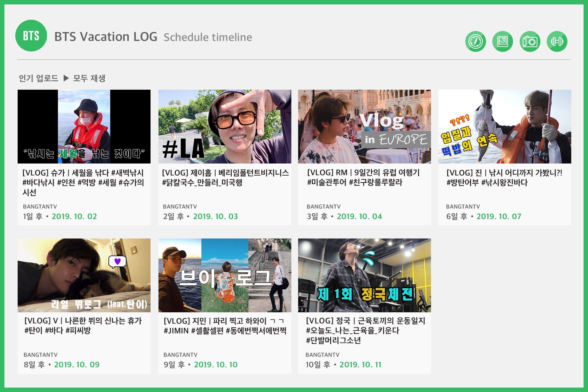Click the 2019. 10. 07 date marker

click(499, 216)
